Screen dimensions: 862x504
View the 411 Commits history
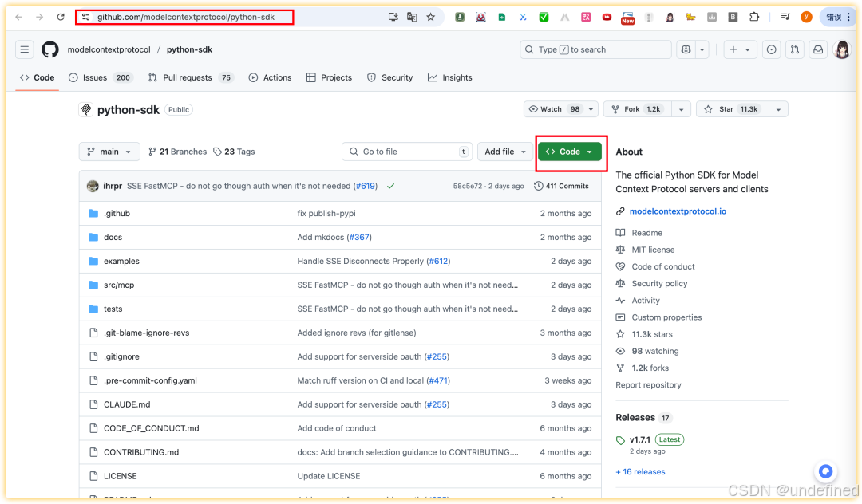[561, 186]
